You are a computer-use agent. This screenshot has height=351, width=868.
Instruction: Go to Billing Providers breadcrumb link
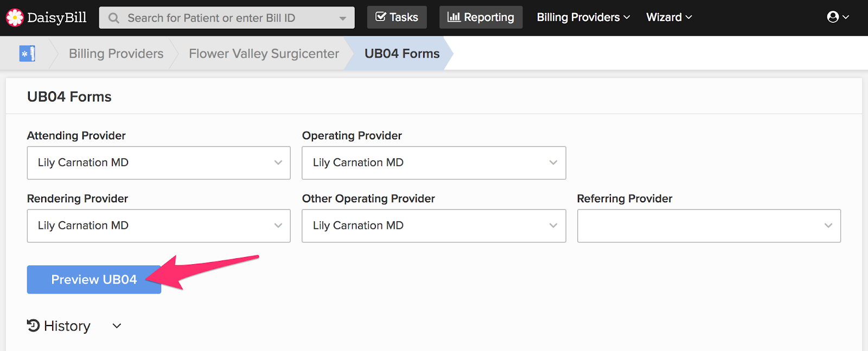coord(116,54)
